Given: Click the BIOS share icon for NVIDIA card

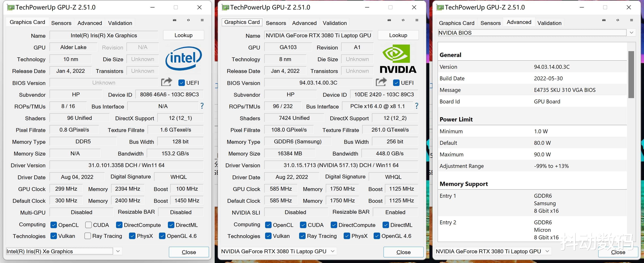Looking at the screenshot, I should pyautogui.click(x=381, y=82).
